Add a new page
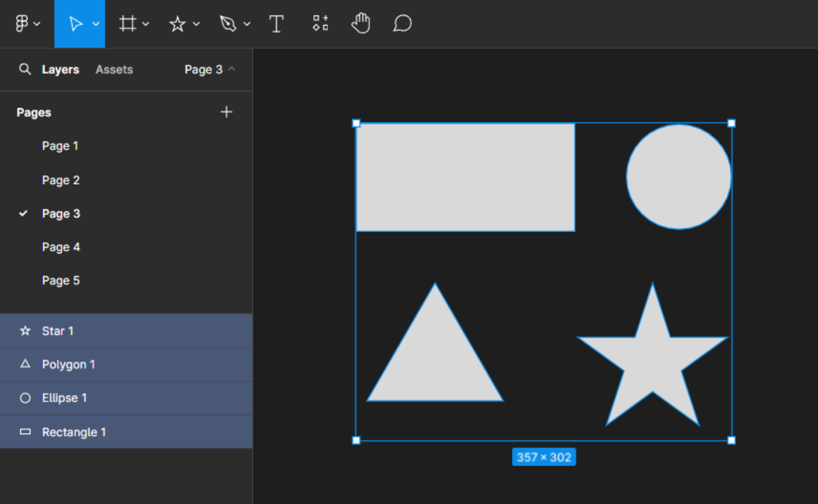This screenshot has height=504, width=818. (x=226, y=112)
